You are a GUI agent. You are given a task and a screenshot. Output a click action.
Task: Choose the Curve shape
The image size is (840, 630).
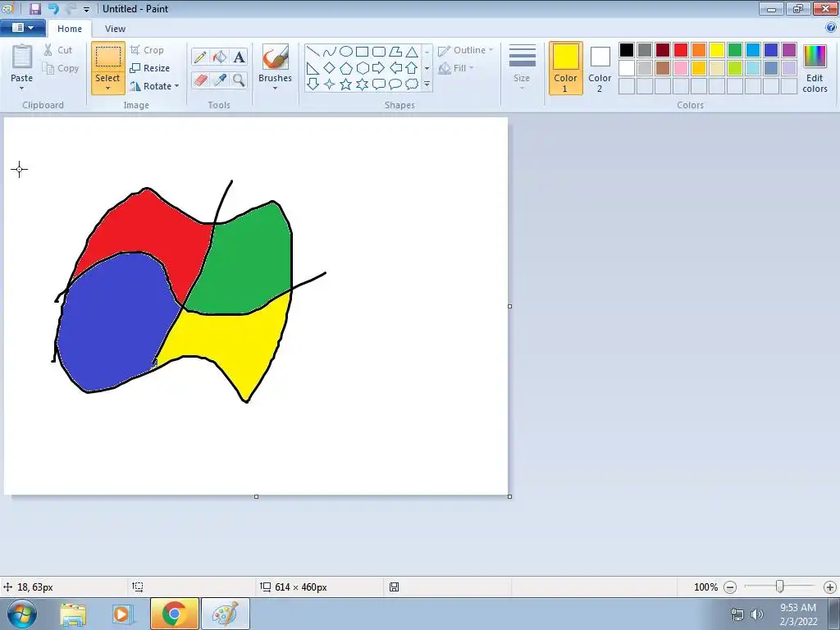(330, 52)
